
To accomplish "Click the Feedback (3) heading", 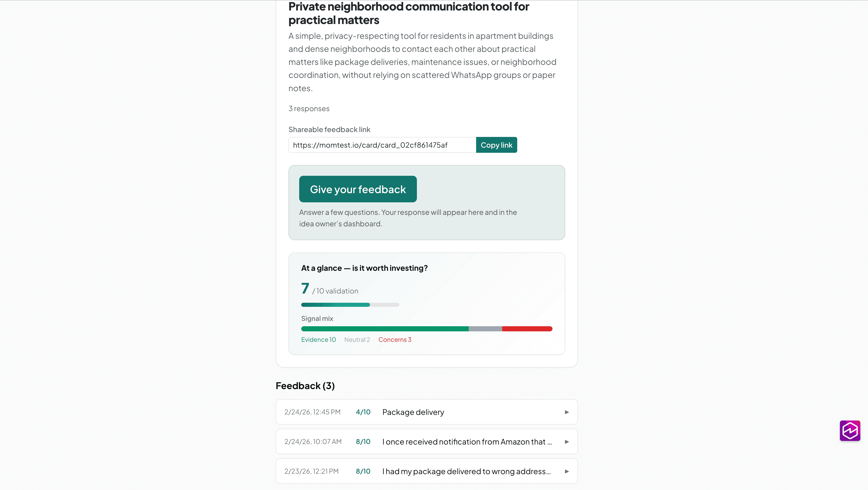I will 305,386.
